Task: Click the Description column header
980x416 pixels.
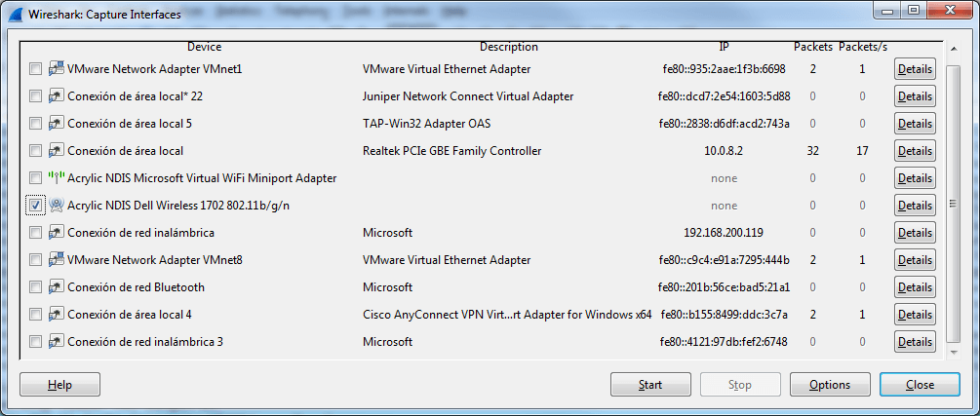Action: tap(509, 47)
